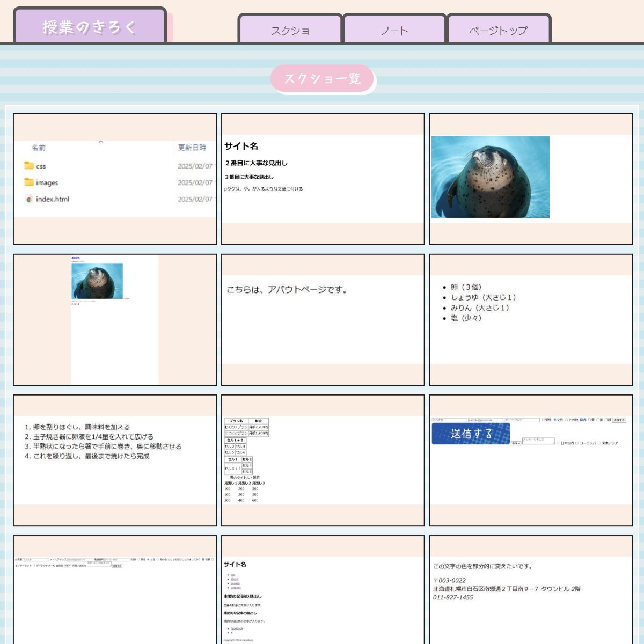The width and height of the screenshot is (644, 644).
Task: Click the index.html Chrome file icon
Action: click(x=29, y=199)
